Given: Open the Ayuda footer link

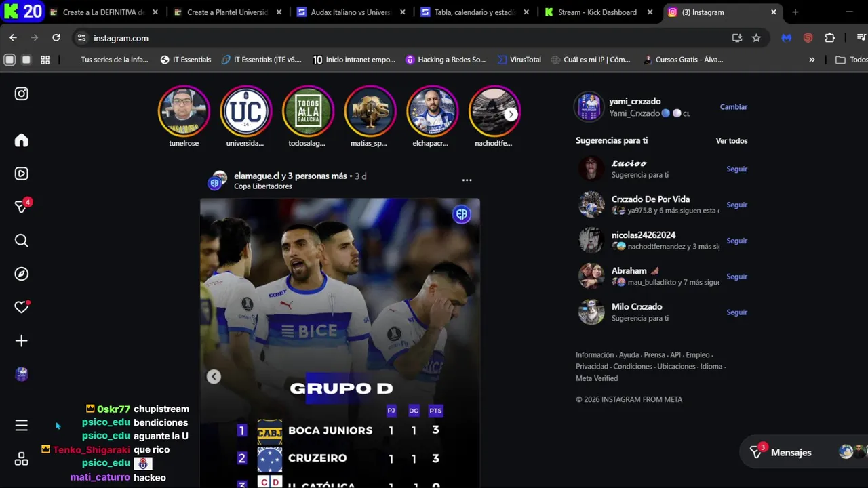Looking at the screenshot, I should (x=629, y=355).
